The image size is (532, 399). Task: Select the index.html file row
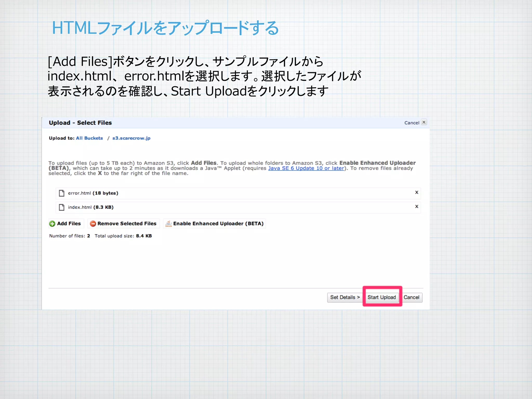(238, 207)
